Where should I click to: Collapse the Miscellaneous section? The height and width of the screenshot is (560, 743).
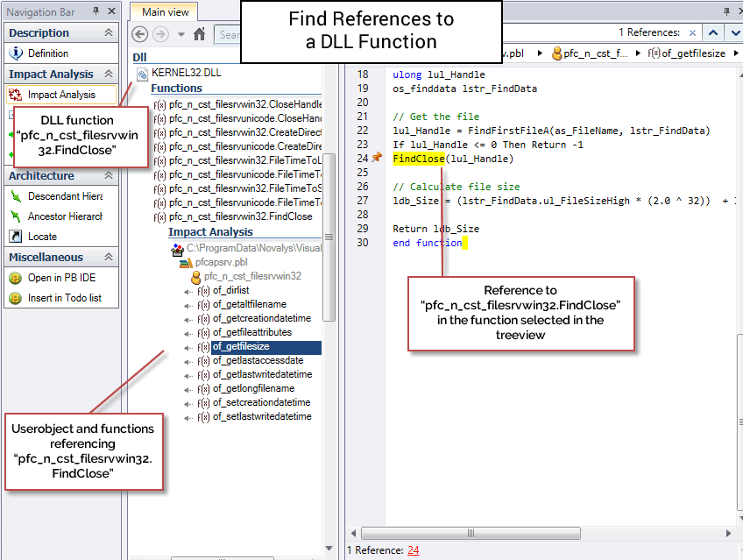[x=109, y=258]
